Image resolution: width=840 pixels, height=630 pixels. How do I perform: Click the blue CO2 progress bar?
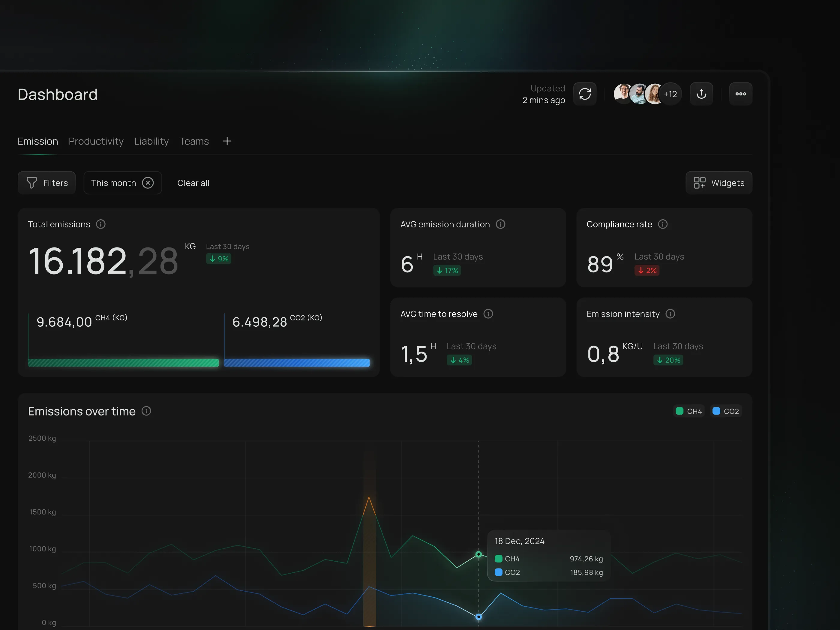coord(297,363)
